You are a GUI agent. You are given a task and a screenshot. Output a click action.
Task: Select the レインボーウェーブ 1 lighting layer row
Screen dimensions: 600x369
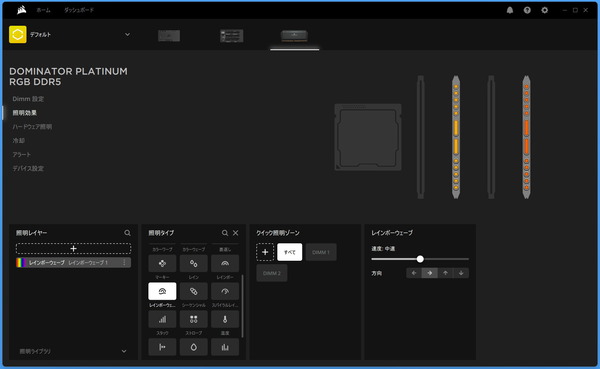point(73,263)
